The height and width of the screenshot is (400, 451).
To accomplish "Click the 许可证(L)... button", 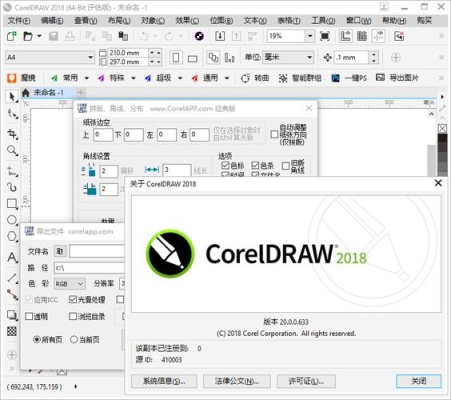I will (306, 381).
